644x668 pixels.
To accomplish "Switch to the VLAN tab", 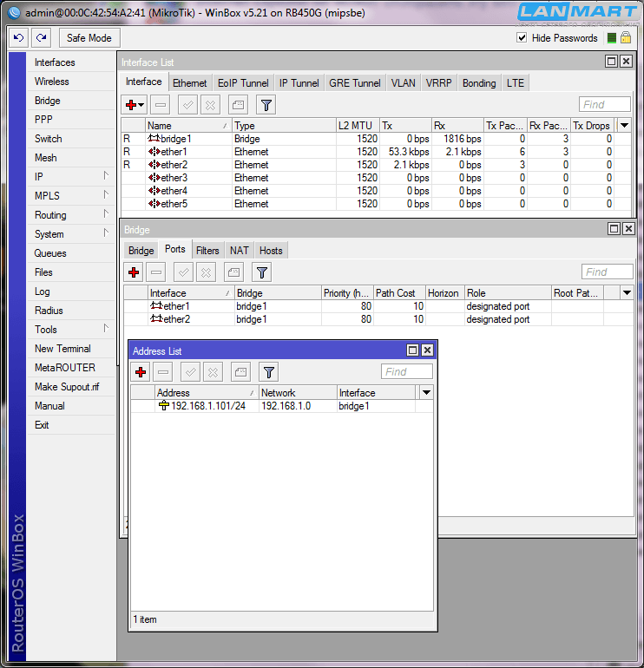I will (404, 83).
